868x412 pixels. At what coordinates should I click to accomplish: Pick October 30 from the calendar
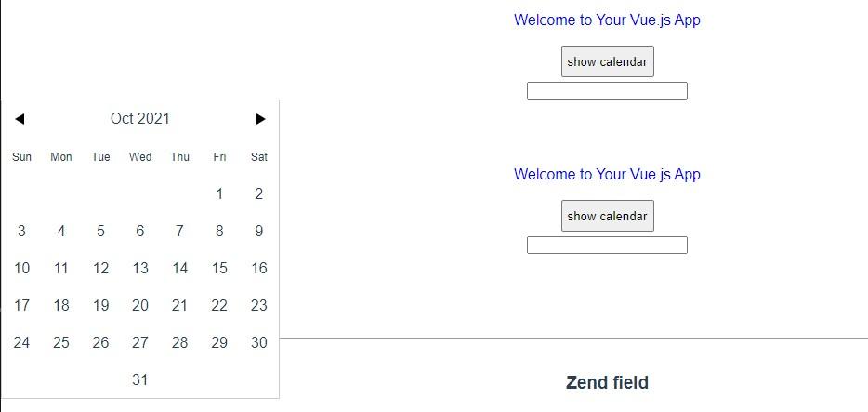[x=259, y=343]
